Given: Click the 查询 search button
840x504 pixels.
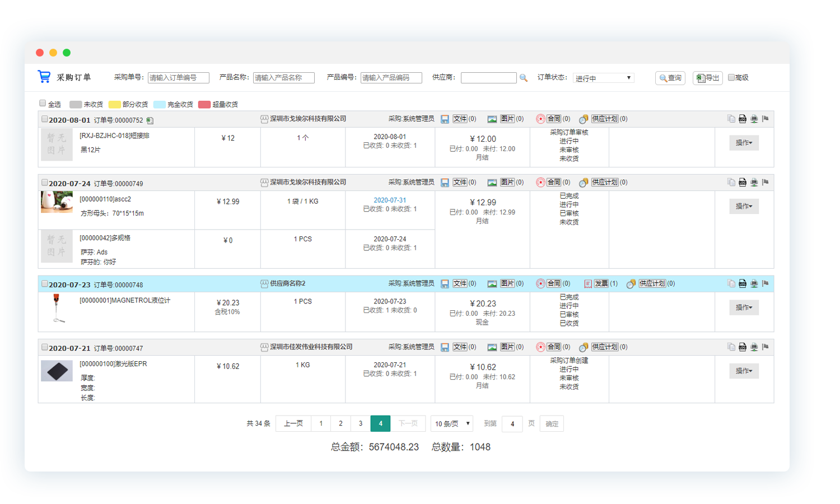Looking at the screenshot, I should point(670,78).
